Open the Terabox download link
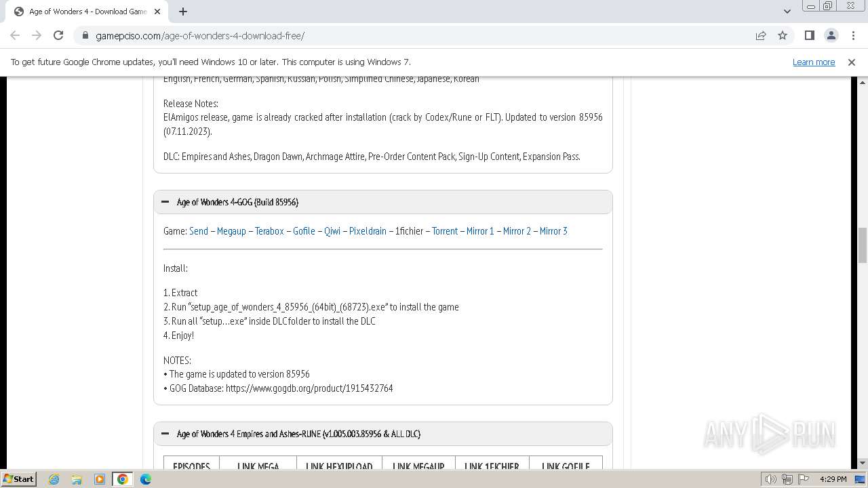 (269, 231)
